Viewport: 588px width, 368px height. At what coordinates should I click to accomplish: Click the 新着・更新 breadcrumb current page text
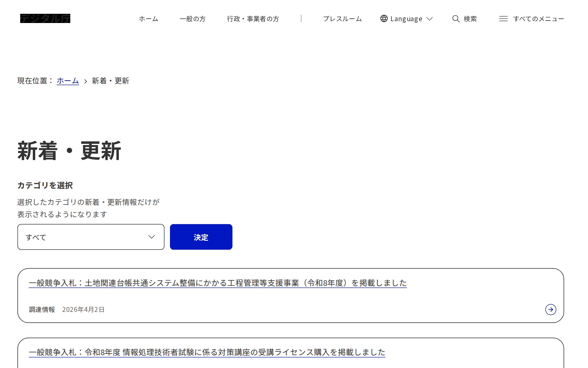[x=110, y=81]
